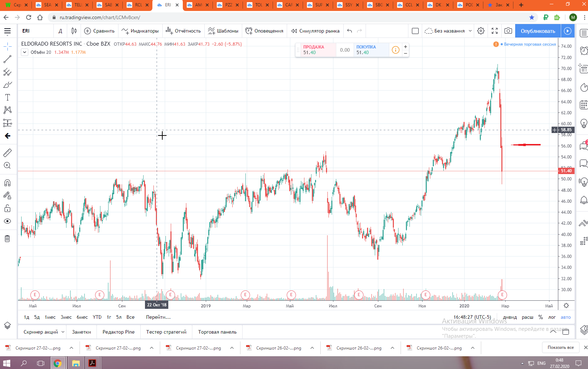The height and width of the screenshot is (369, 588).
Task: Open the Шаблоны templates menu
Action: coord(223,31)
